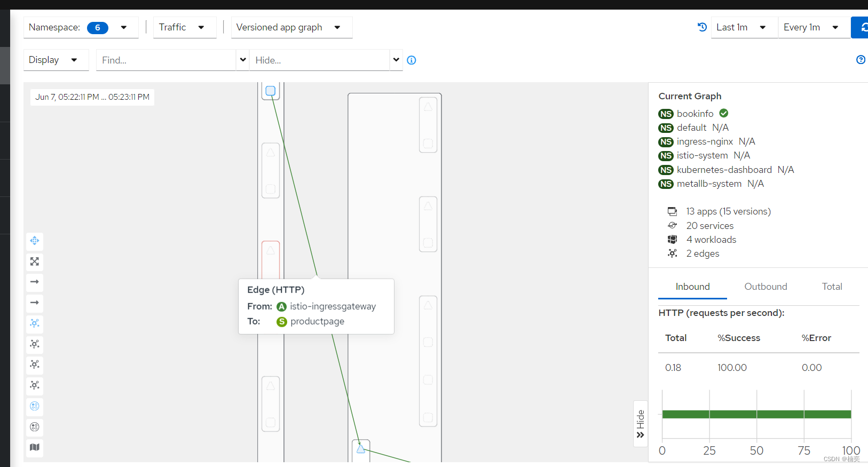Select the gray namespace box layout icon
Viewport: 868px width, 467px height.
35,427
